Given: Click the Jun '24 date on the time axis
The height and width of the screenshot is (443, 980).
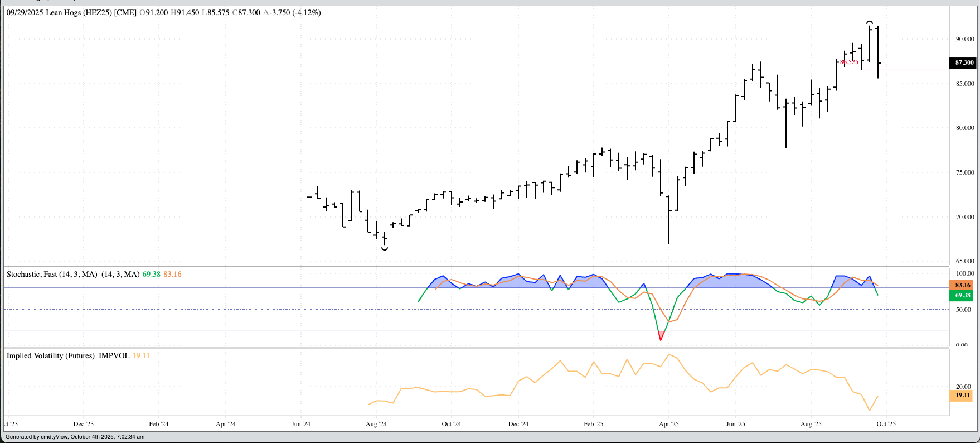Looking at the screenshot, I should coord(301,424).
